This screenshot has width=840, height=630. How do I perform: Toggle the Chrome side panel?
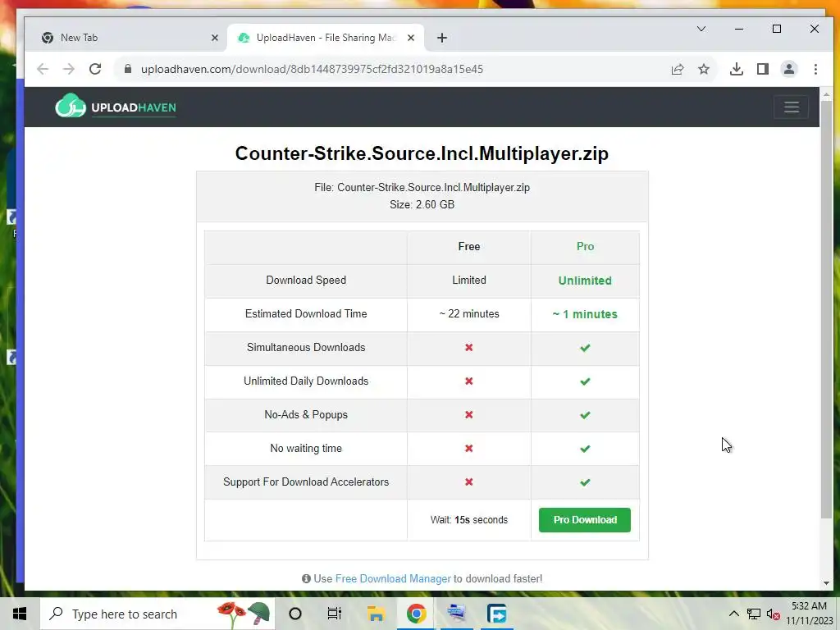coord(763,69)
